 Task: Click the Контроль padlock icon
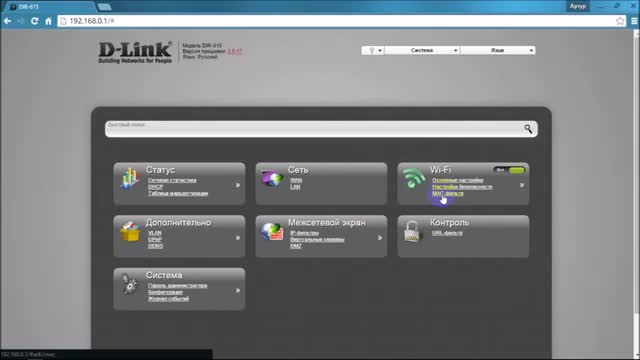coord(412,231)
